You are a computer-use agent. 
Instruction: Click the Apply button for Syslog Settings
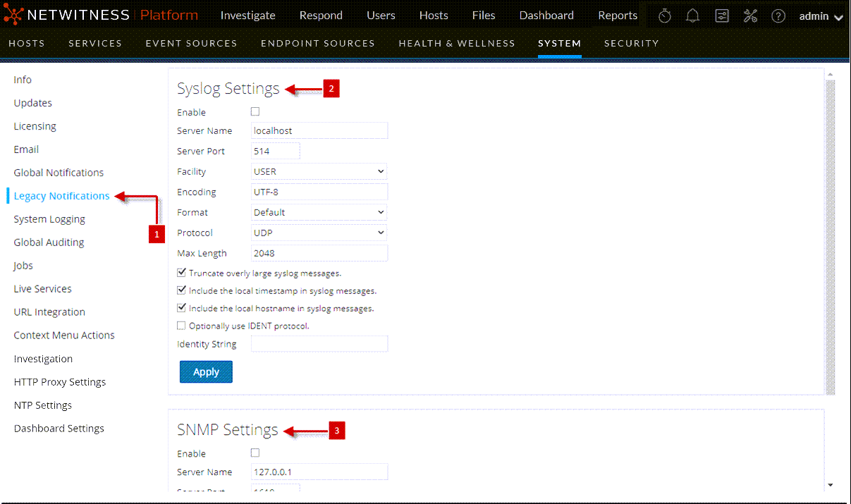point(206,371)
